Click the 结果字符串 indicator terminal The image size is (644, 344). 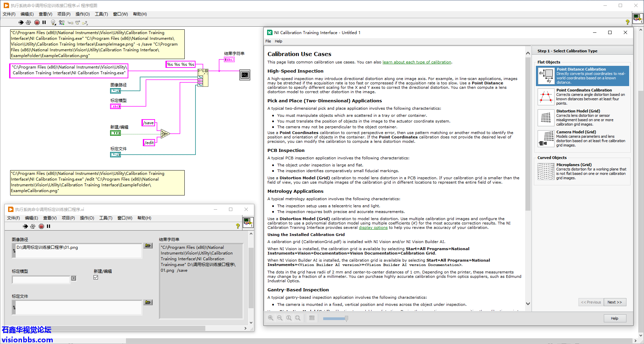click(229, 59)
